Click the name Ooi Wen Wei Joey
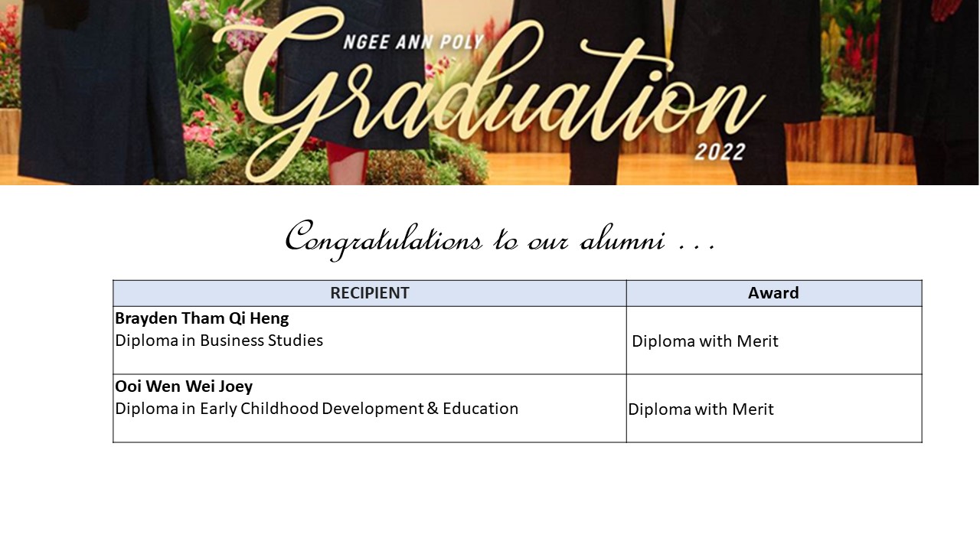The width and height of the screenshot is (980, 551). pyautogui.click(x=184, y=386)
